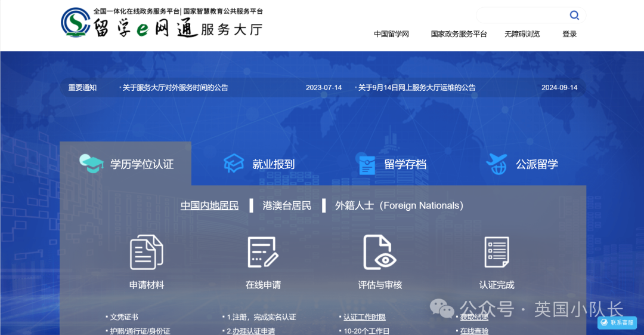Click the 公派留学 airplane globe icon
Viewport: 644px width, 335px height.
[x=497, y=164]
